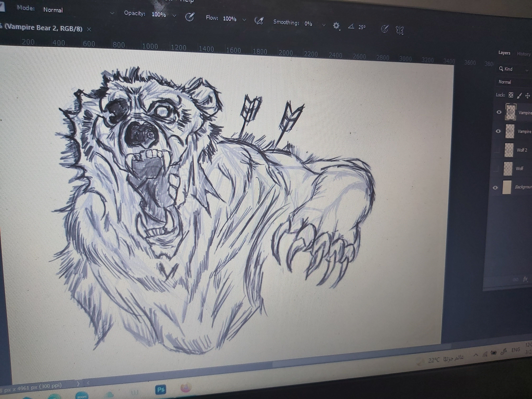This screenshot has width=532, height=399.
Task: Click lock image pixels brush icon
Action: 519,96
